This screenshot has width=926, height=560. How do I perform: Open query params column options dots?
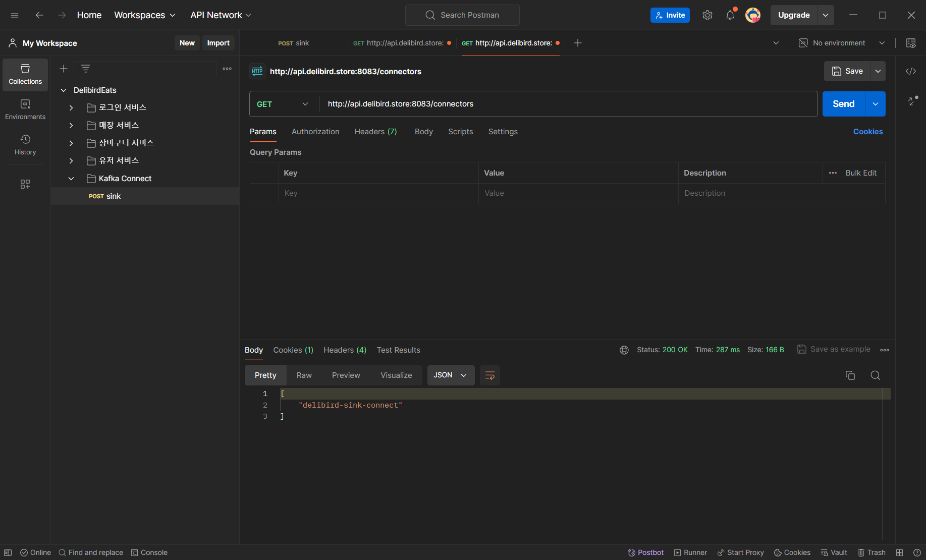(x=833, y=173)
